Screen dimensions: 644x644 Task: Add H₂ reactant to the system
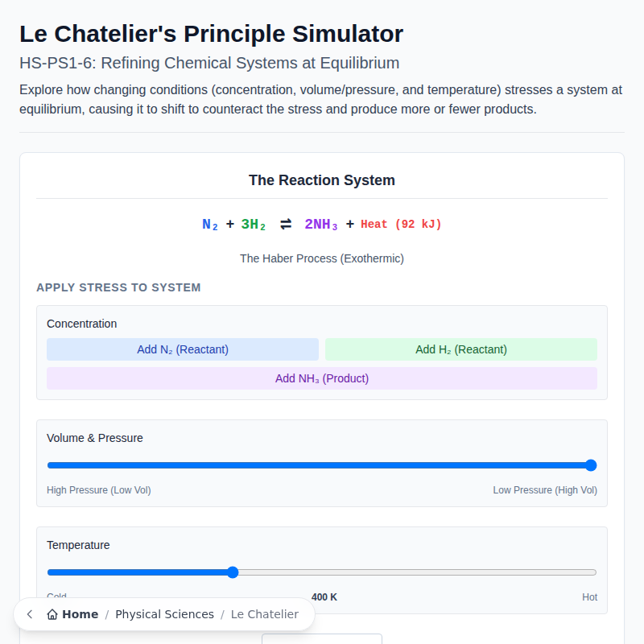point(460,349)
